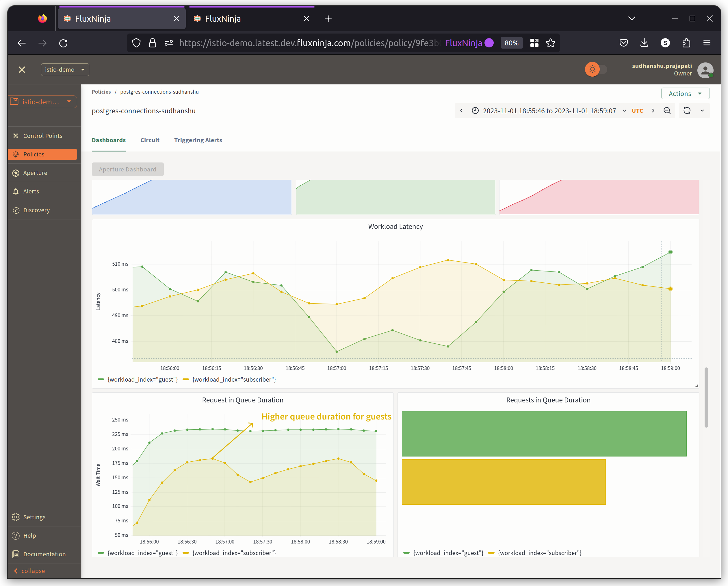Open the Pocket save icon
The height and width of the screenshot is (586, 728).
(624, 43)
